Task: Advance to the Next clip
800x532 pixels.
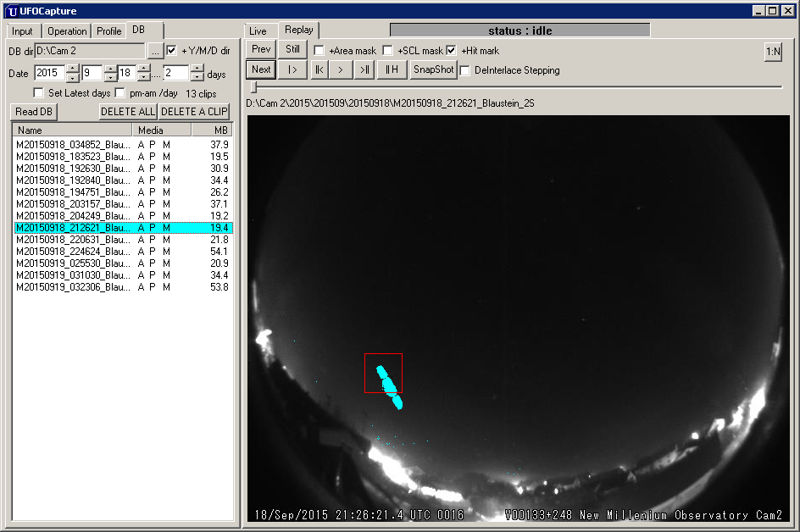Action: (x=261, y=69)
